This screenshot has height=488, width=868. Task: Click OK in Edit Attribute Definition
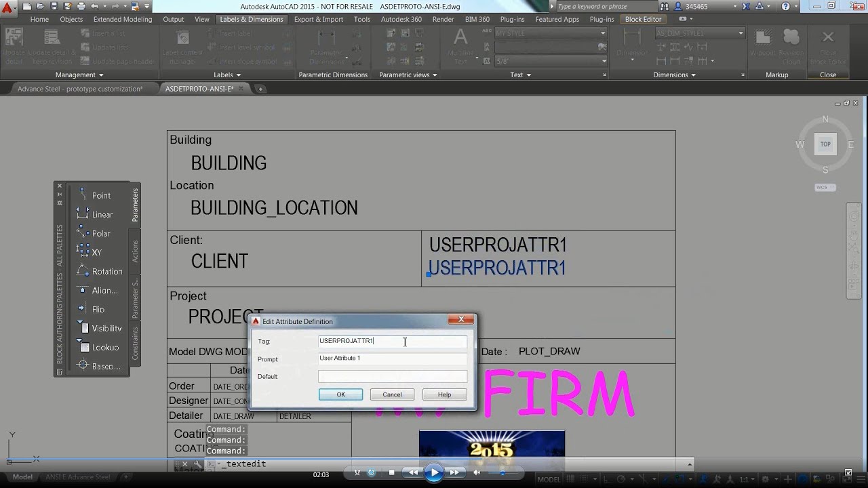(340, 394)
